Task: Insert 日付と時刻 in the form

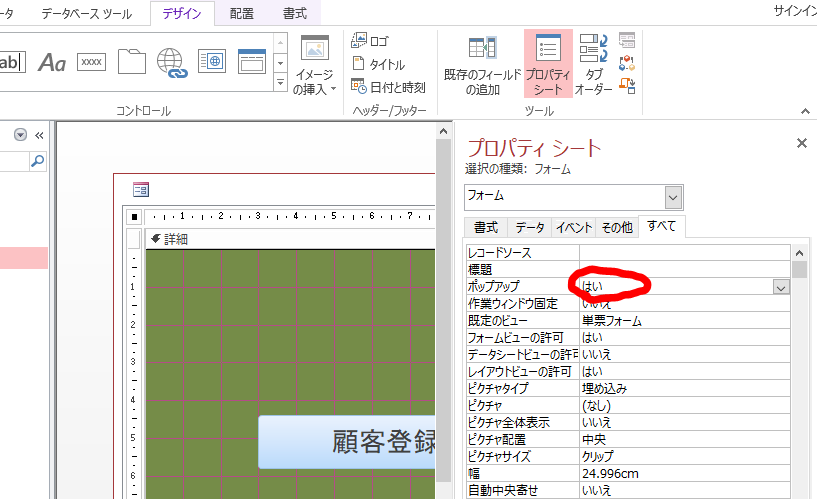Action: click(389, 87)
